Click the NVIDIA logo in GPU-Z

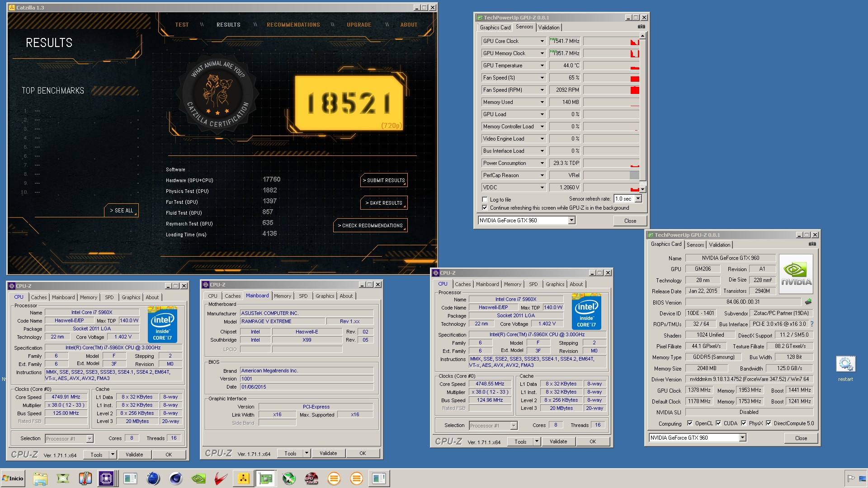coord(796,274)
